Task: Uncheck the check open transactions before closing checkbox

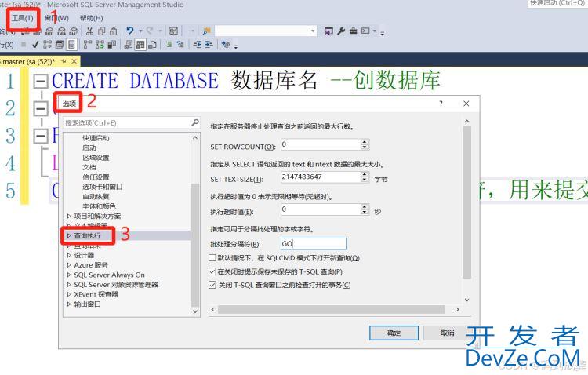Action: click(x=212, y=285)
